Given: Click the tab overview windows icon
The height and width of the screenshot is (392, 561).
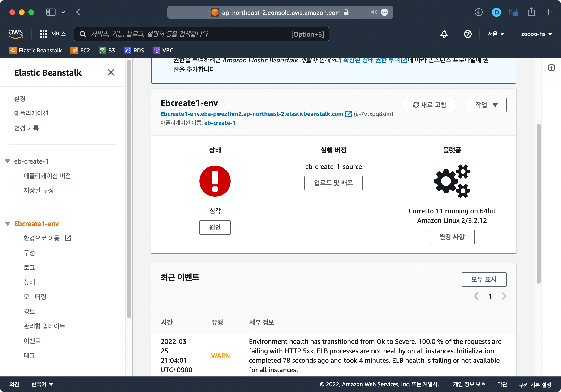Looking at the screenshot, I should (514, 12).
